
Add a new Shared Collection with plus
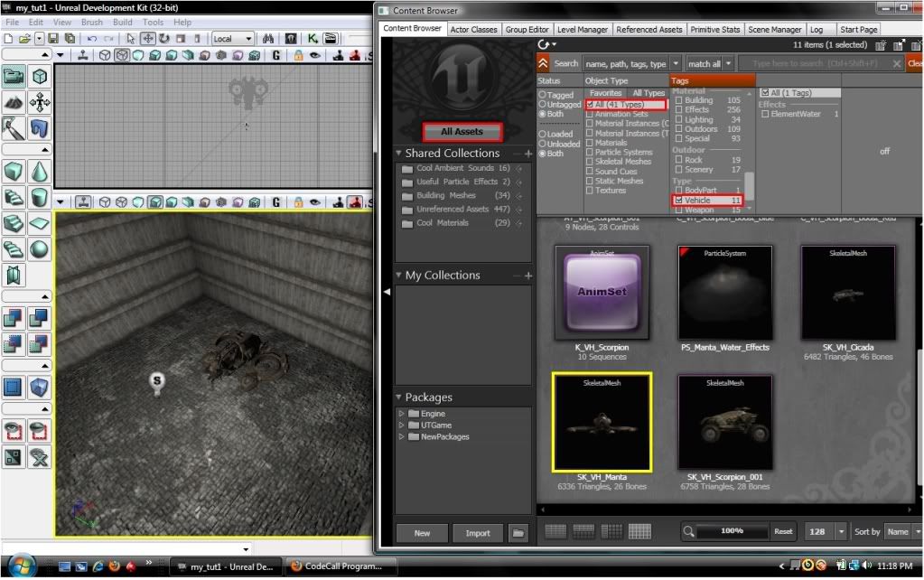pyautogui.click(x=528, y=154)
